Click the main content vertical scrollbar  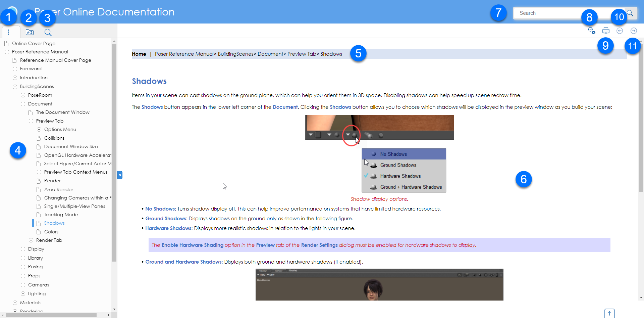click(641, 118)
